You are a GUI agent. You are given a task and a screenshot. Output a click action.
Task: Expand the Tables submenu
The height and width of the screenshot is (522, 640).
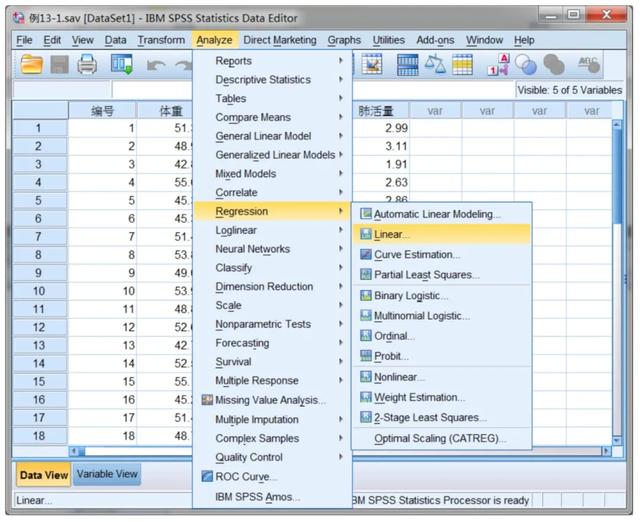[x=272, y=98]
